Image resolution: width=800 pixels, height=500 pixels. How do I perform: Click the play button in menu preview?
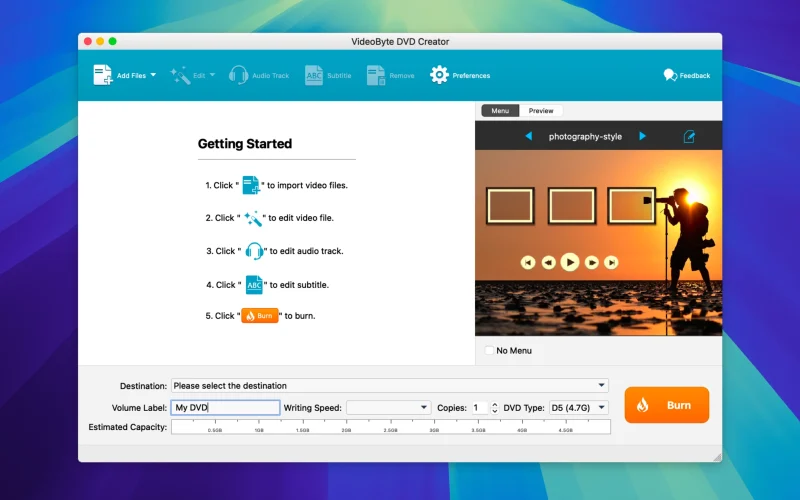coord(570,262)
